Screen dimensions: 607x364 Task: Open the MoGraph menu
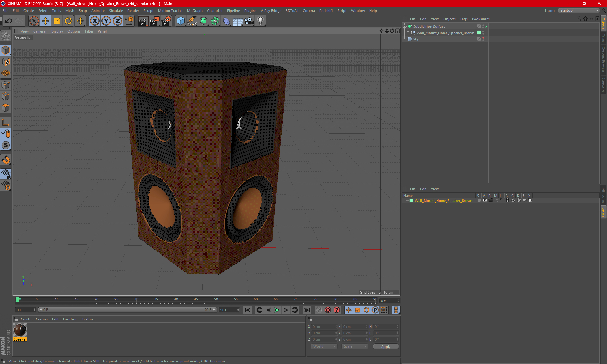[x=195, y=11]
